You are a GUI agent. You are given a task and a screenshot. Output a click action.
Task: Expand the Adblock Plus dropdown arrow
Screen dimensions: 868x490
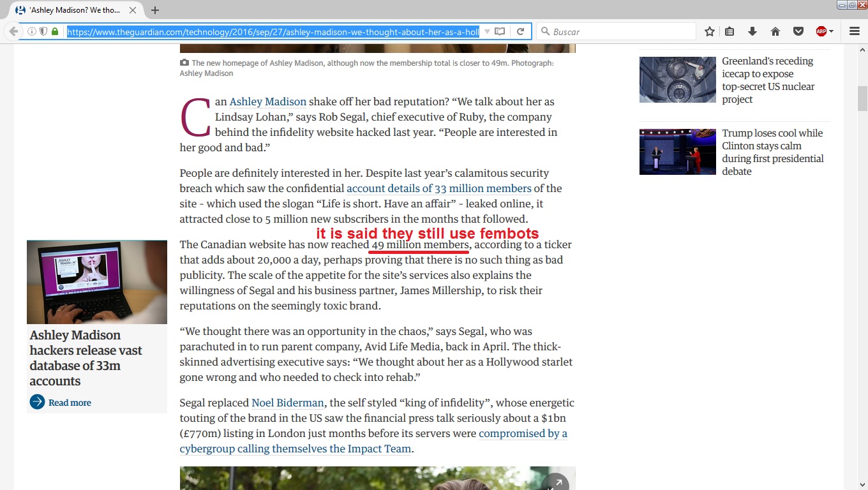pyautogui.click(x=831, y=32)
